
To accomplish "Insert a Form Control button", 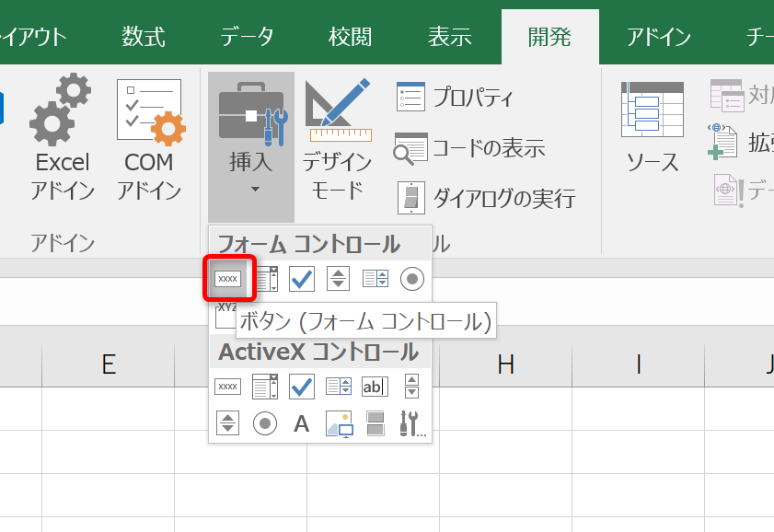I will 227,279.
